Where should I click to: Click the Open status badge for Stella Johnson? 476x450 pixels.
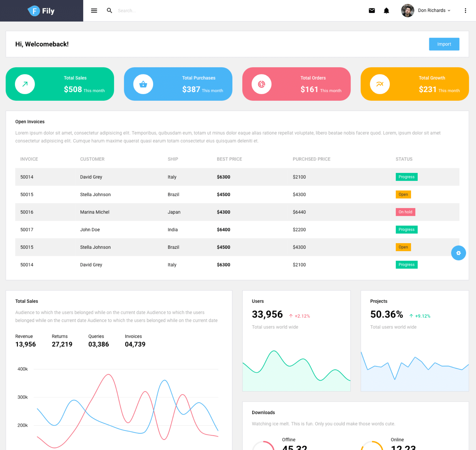coord(403,194)
